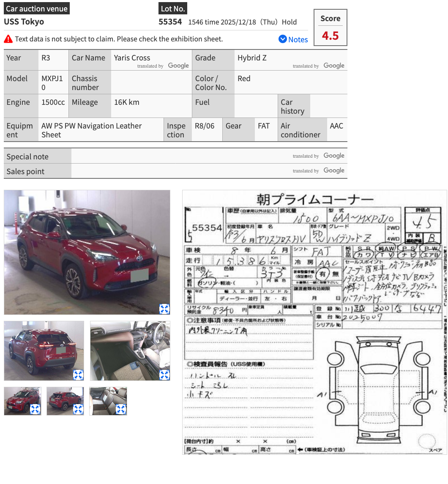Enlarge the interior dashboard photo
448x484 pixels.
(164, 375)
